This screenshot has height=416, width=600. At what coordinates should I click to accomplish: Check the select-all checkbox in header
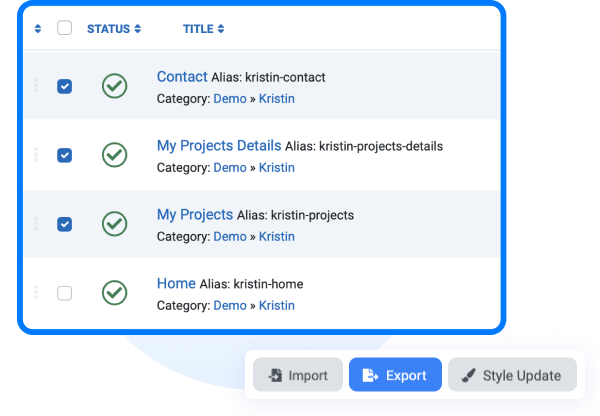[64, 28]
